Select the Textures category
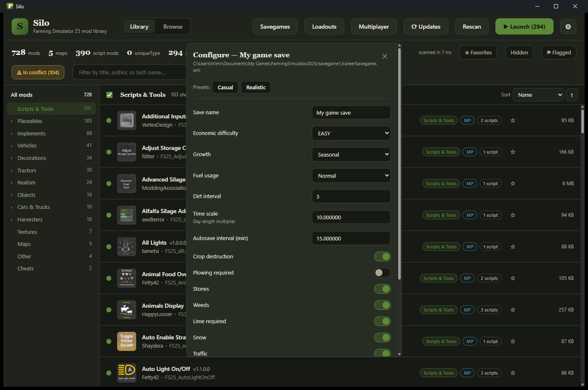Viewport: 588px width, 390px height. 51,232
